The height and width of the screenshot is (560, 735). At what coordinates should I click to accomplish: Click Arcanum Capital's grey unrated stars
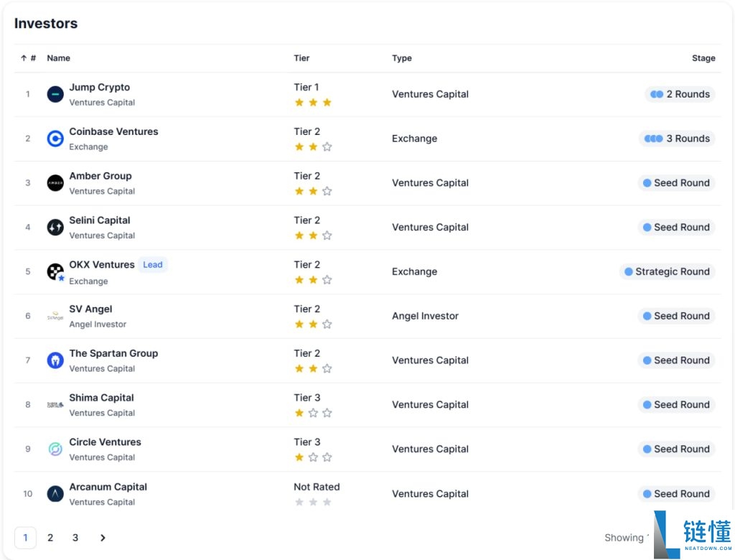tap(313, 502)
